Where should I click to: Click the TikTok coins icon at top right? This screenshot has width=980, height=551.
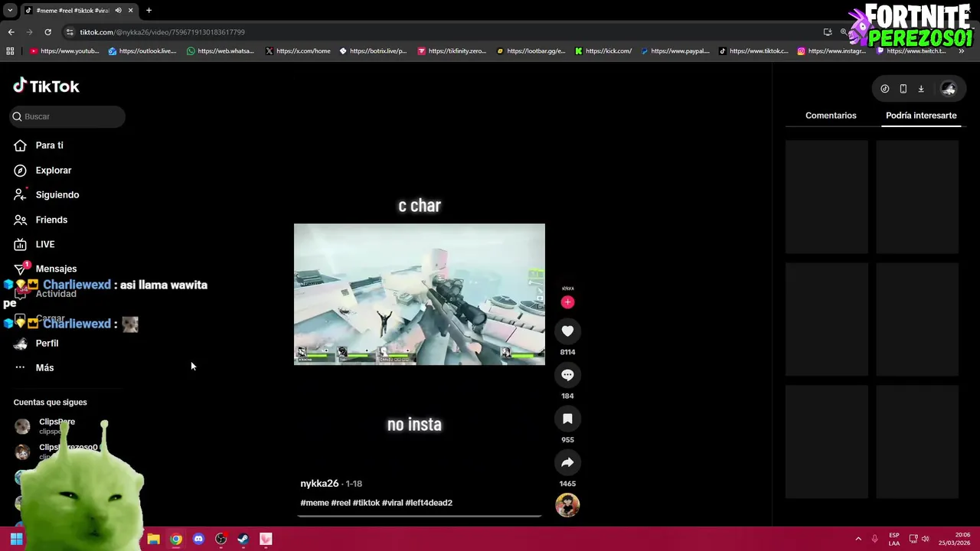pos(884,89)
